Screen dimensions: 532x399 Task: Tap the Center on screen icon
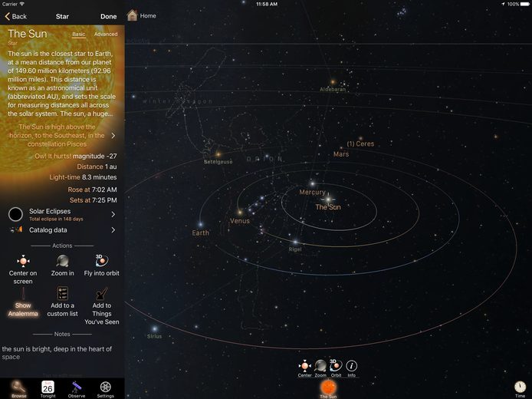[x=23, y=261]
